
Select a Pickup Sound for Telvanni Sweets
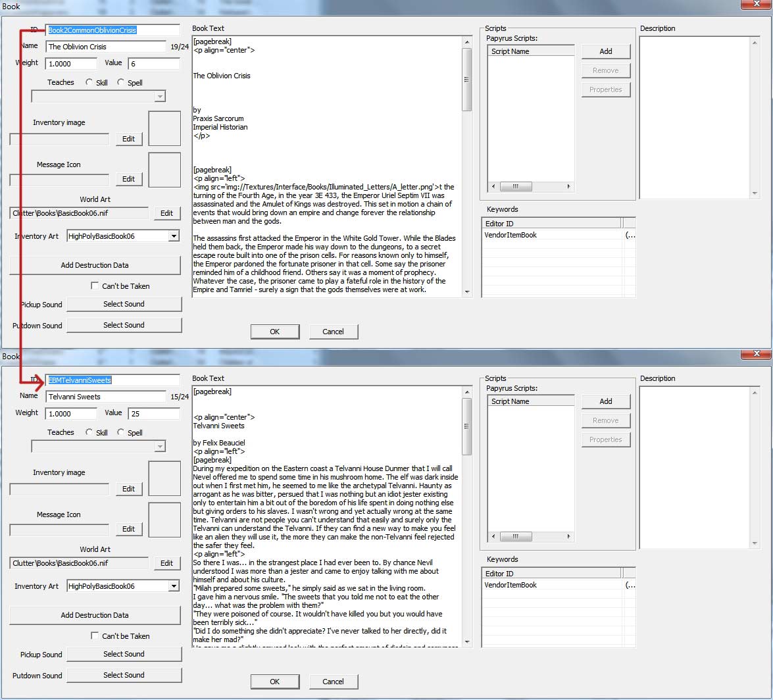124,655
